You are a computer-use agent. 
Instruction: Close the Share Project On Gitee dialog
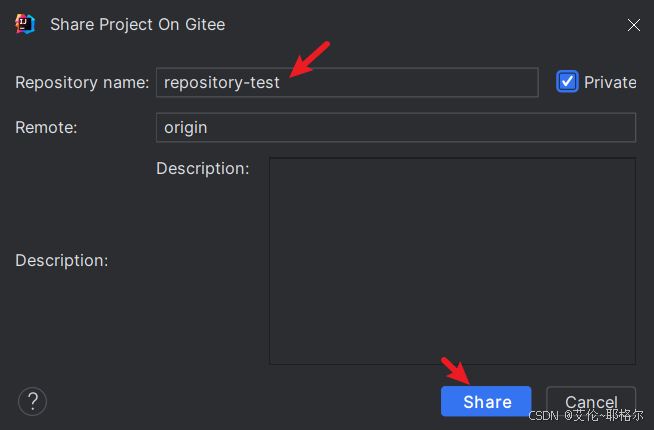(x=633, y=25)
